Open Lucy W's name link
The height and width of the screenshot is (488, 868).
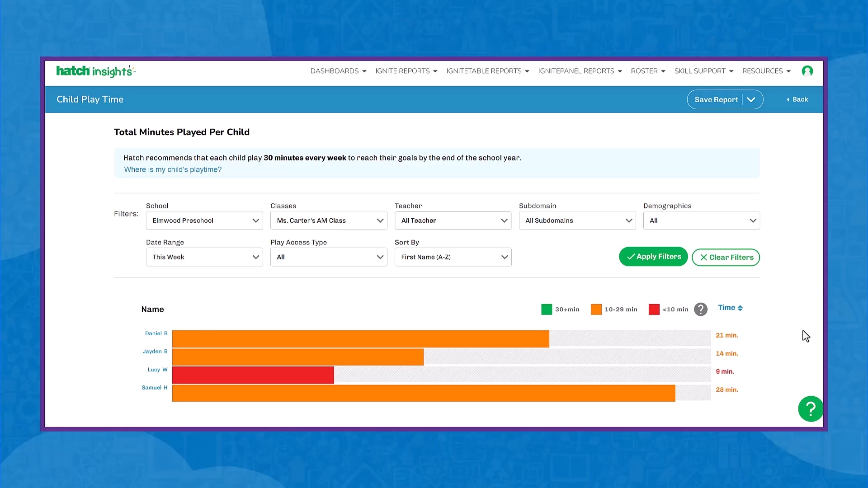pyautogui.click(x=157, y=370)
